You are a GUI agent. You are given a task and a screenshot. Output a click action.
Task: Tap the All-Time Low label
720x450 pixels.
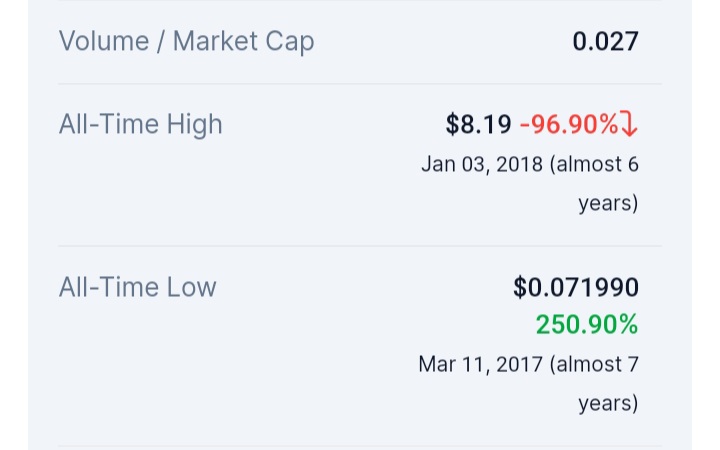pos(137,288)
